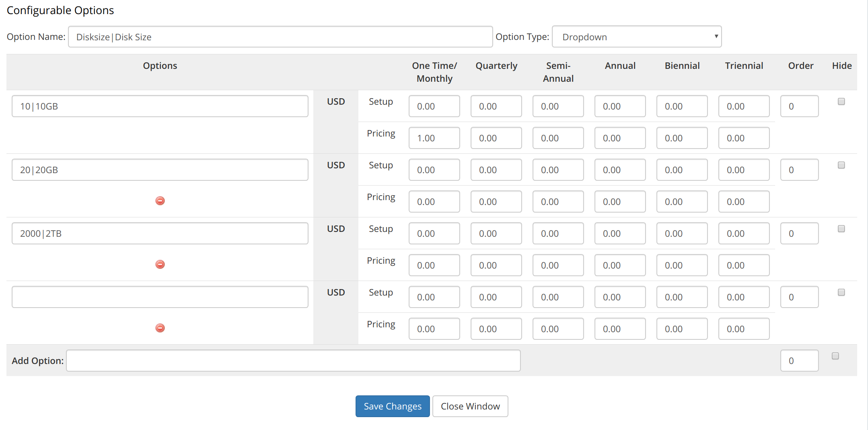This screenshot has height=430, width=868.
Task: Select the Annual Setup field for 2000|2TB
Action: pyautogui.click(x=620, y=233)
